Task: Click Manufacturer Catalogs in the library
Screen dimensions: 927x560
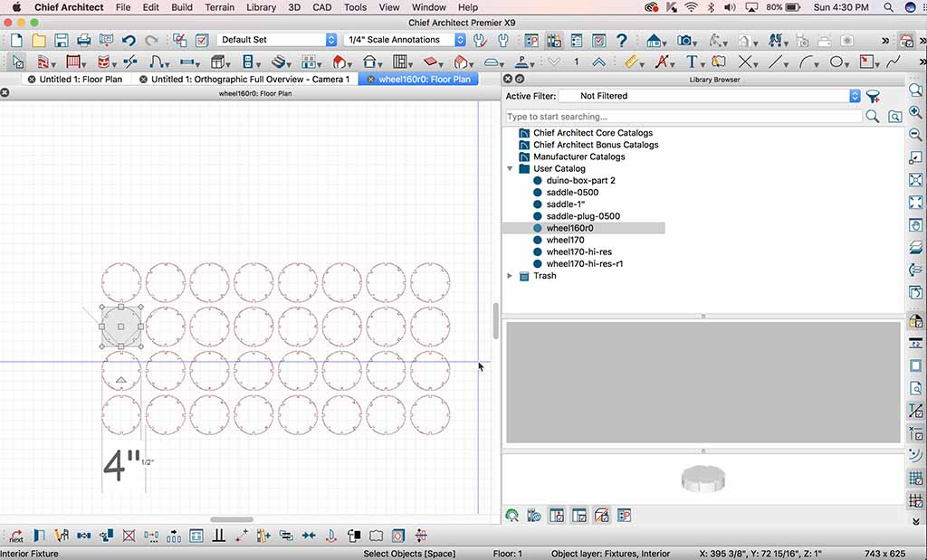Action: (578, 157)
